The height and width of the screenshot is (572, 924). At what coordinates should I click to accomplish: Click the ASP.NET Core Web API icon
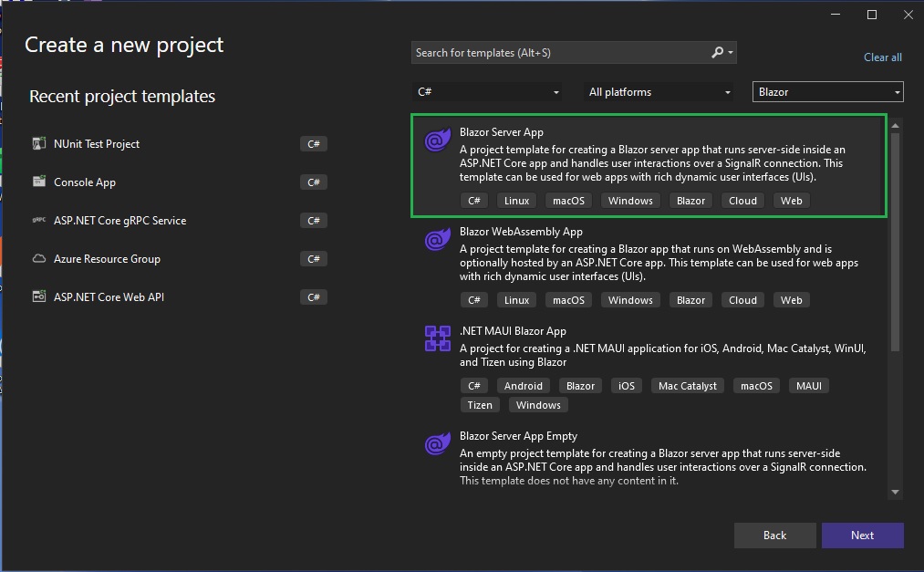point(39,296)
